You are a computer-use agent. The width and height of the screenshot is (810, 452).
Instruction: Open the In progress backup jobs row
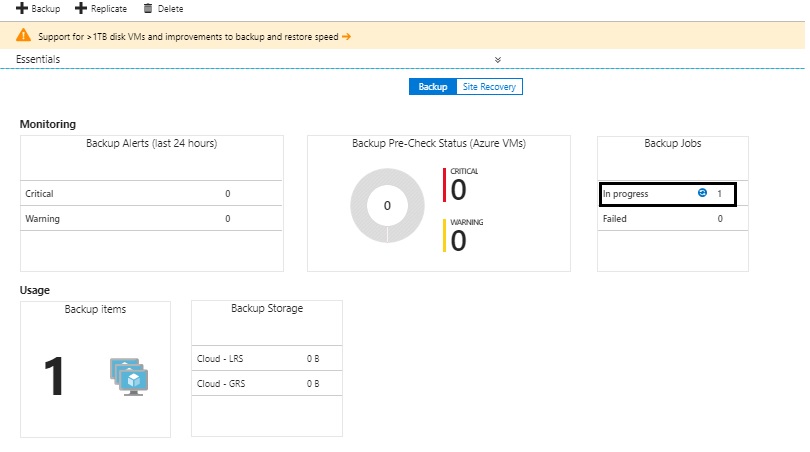(x=667, y=194)
